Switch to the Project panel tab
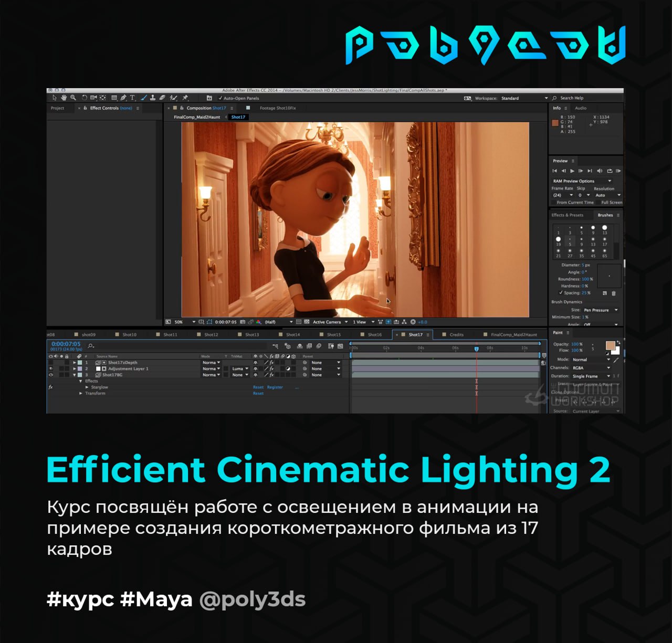This screenshot has width=672, height=643. pos(57,108)
